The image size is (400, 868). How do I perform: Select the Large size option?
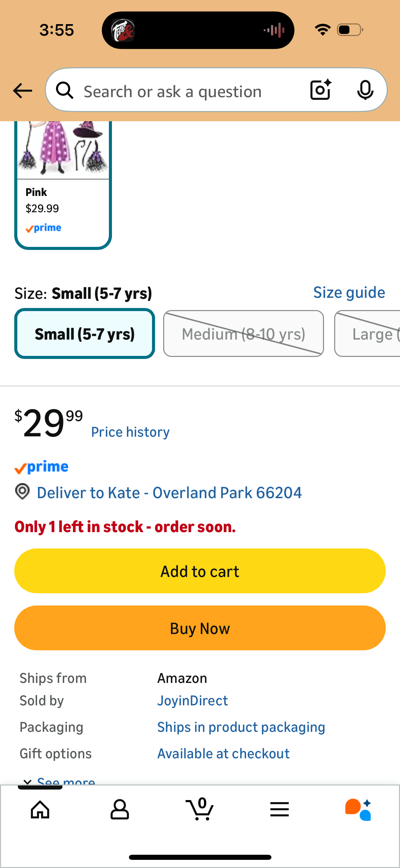click(x=367, y=333)
